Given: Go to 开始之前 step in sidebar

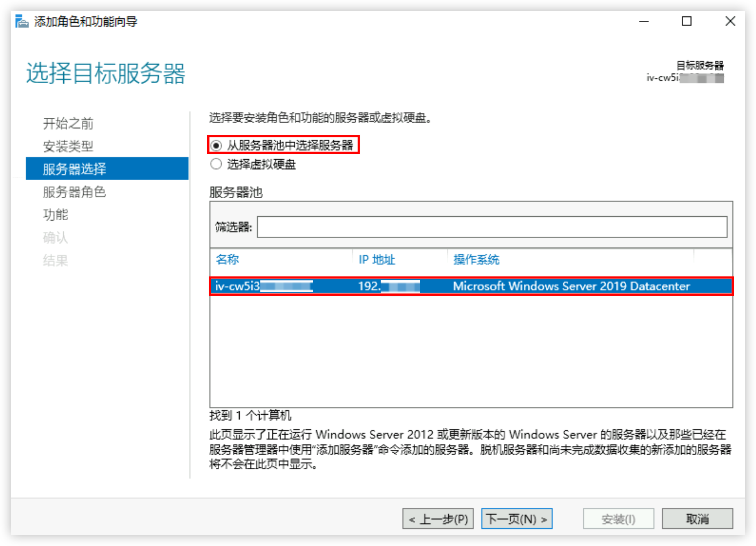Looking at the screenshot, I should 68,124.
